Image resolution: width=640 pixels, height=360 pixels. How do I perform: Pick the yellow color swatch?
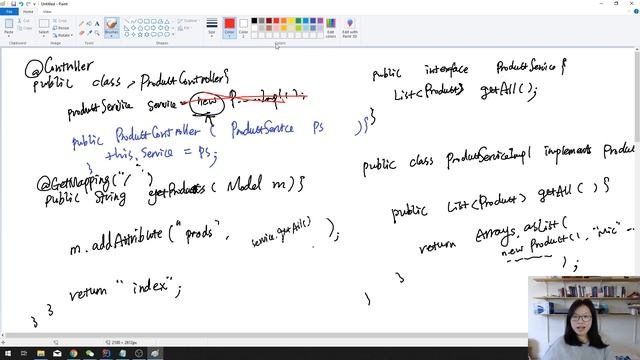tap(291, 20)
